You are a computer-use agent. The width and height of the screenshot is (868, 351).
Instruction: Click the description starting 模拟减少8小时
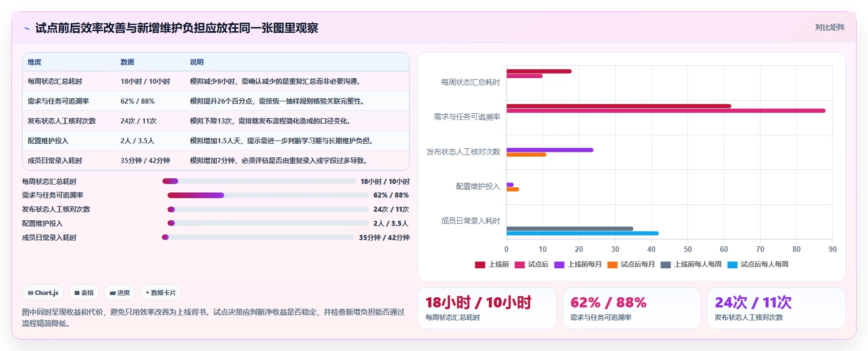276,82
